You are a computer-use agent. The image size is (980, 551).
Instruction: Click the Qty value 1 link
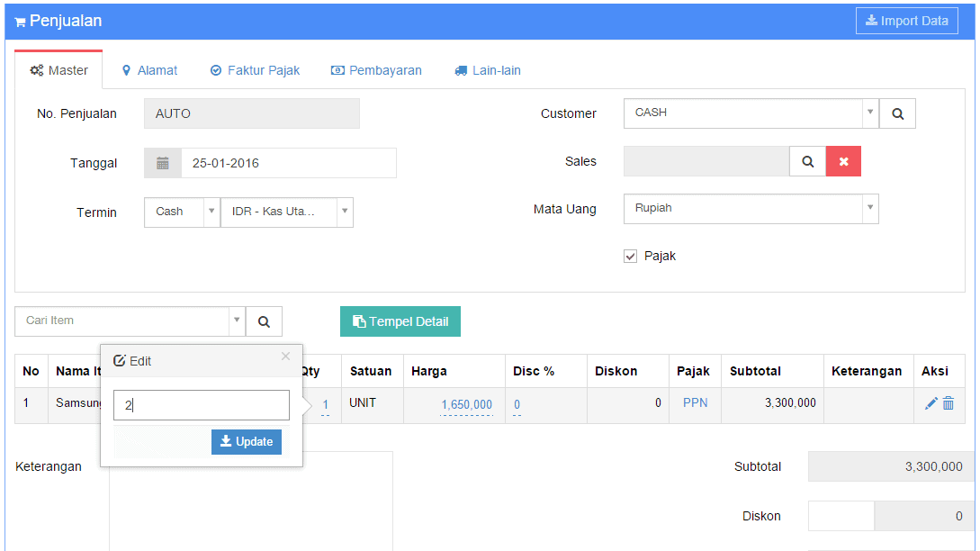pyautogui.click(x=325, y=404)
